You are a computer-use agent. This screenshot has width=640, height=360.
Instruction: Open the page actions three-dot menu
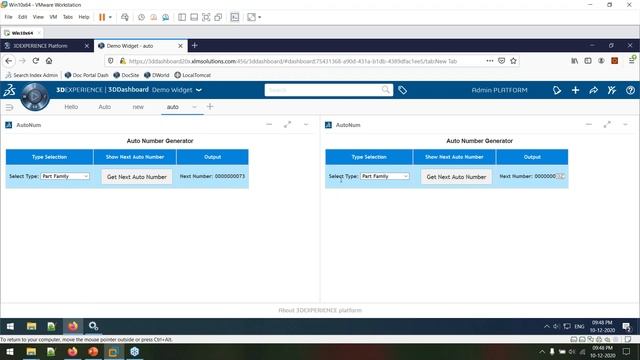tap(490, 61)
